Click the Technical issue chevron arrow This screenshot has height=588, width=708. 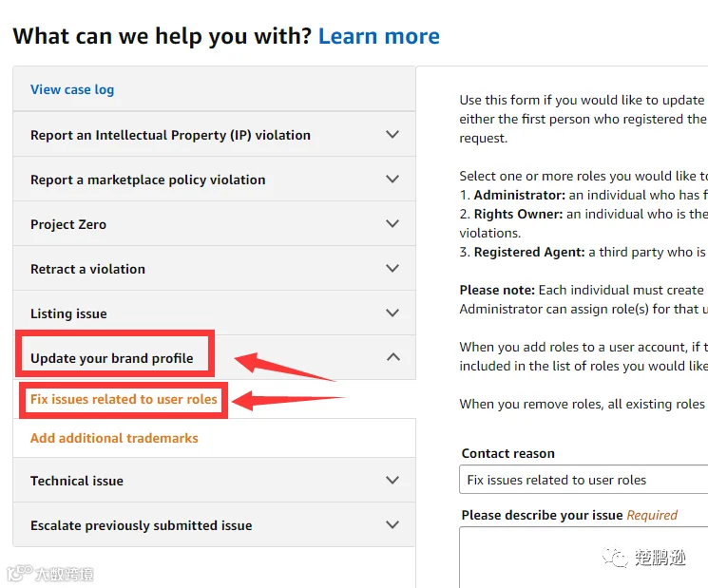coord(392,480)
